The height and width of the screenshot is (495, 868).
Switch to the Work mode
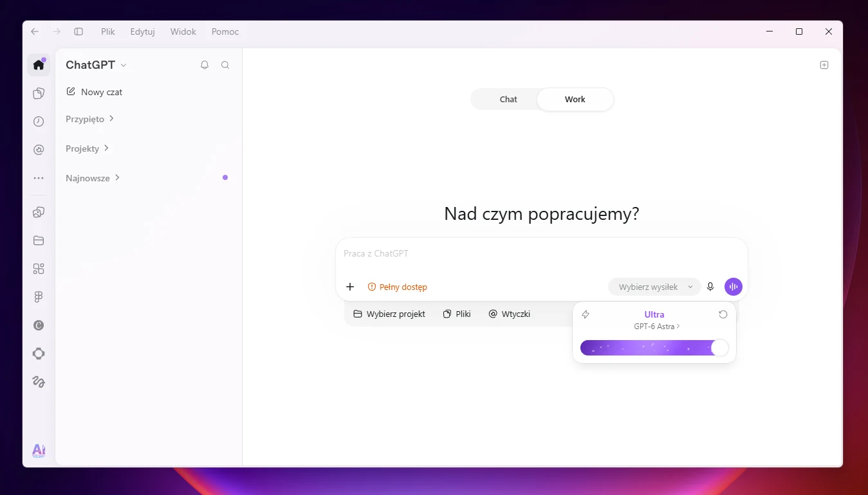(575, 99)
